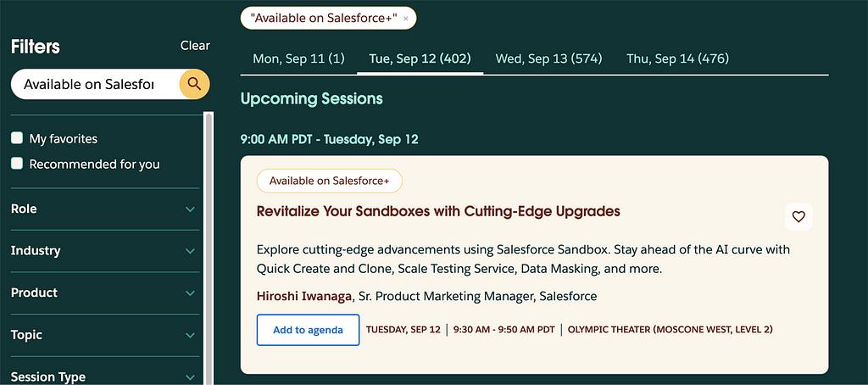
Task: Select the Tue, Sep 12 tab
Action: coord(420,59)
